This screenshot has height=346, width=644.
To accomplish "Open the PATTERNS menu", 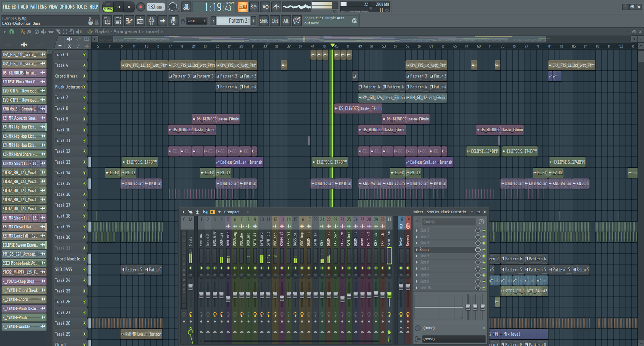I will click(38, 7).
